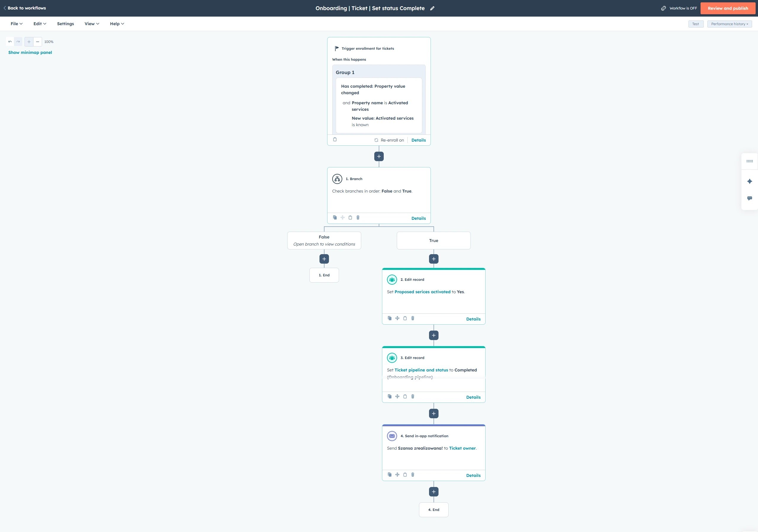Zoom out with the minus button
This screenshot has height=532, width=758.
[38, 41]
